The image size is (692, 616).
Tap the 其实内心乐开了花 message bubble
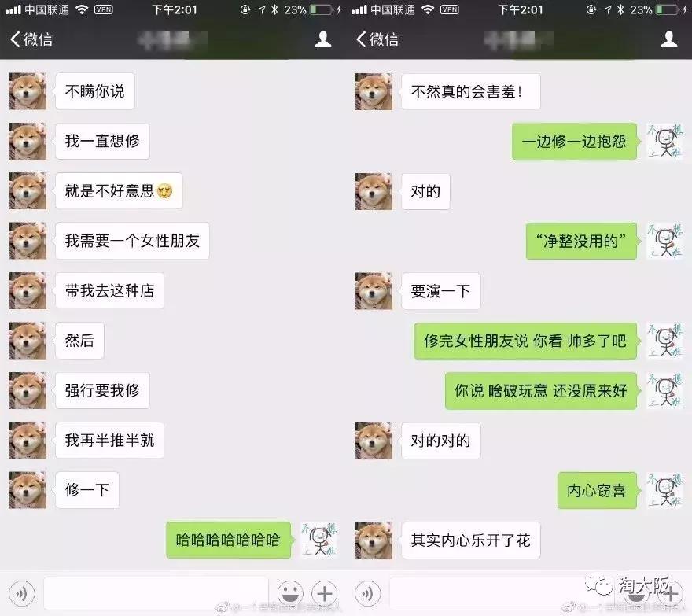[x=471, y=540]
